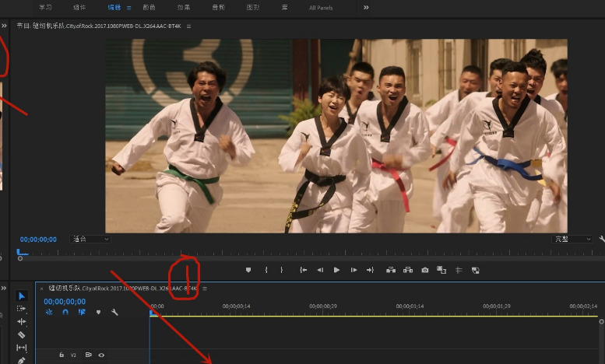Select Program Monitor panel title tab
The image size is (605, 364).
(99, 26)
